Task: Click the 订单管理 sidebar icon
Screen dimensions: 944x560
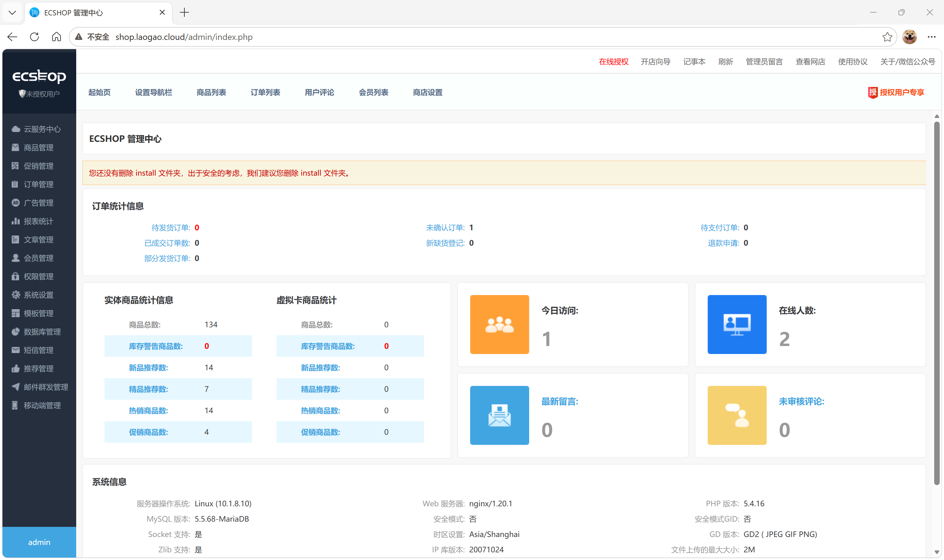Action: click(15, 185)
